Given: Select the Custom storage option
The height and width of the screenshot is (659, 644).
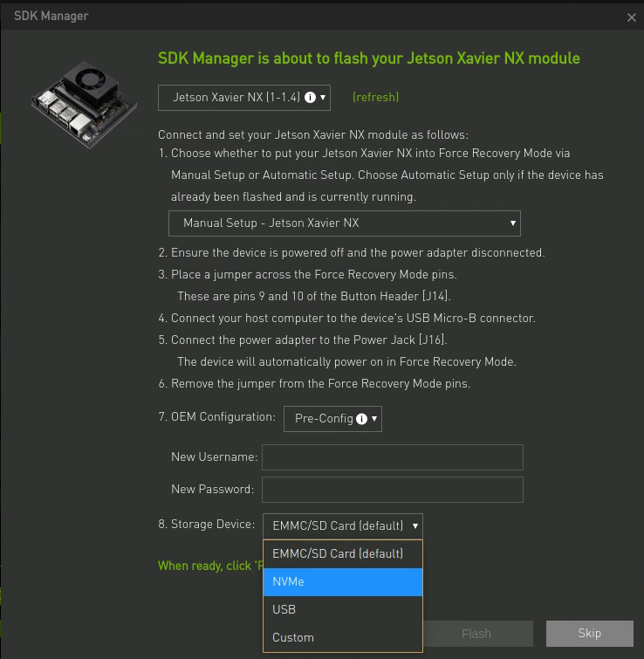Looking at the screenshot, I should [343, 637].
